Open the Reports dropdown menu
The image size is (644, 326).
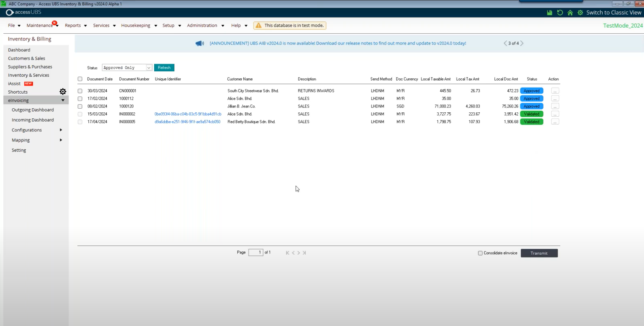(76, 26)
